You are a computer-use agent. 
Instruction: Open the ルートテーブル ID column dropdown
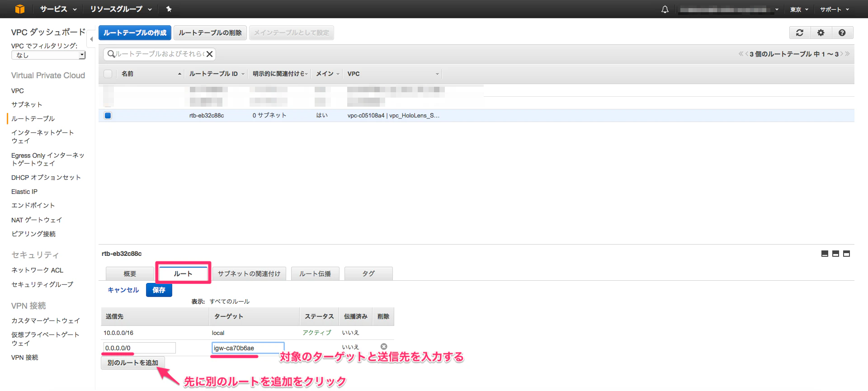243,74
